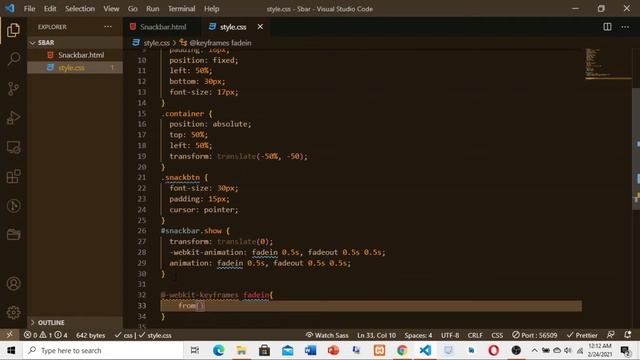
Task: Open the Edit menu
Action: coord(50,9)
